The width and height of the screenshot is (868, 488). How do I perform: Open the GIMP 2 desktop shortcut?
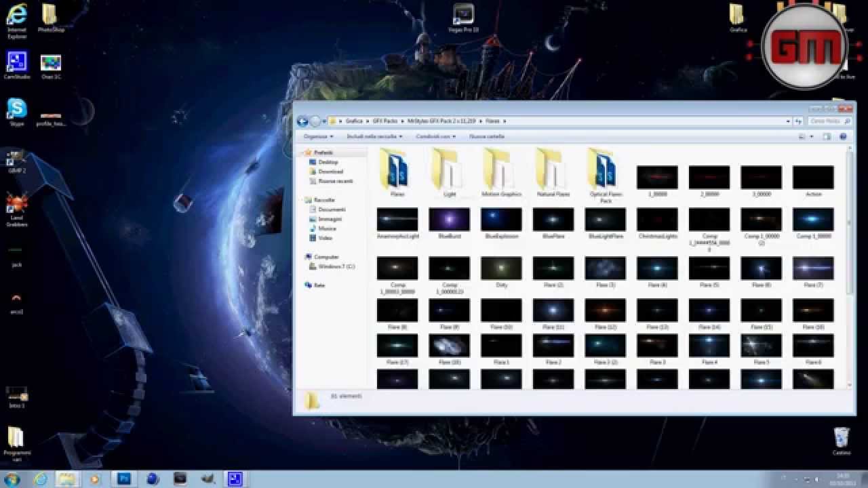coord(16,161)
